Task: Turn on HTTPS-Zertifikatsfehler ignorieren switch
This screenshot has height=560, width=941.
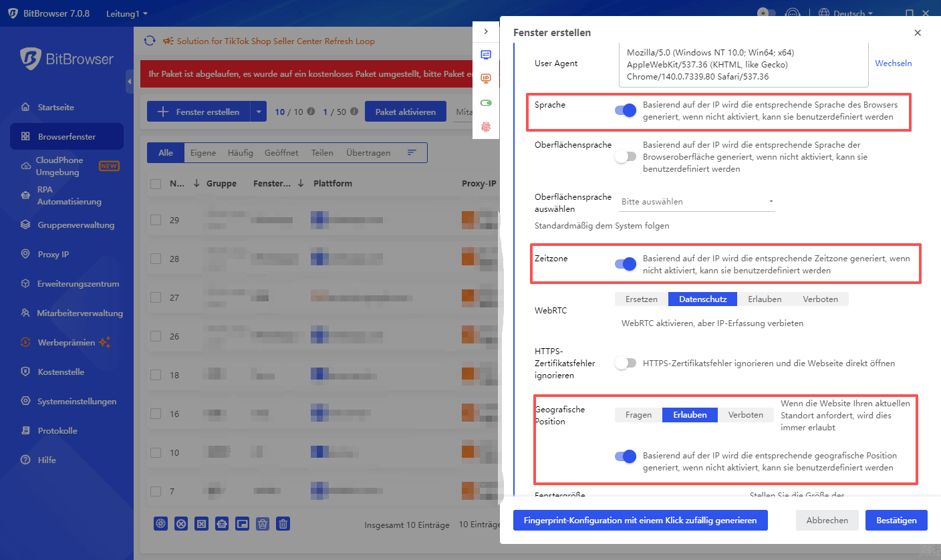Action: click(x=626, y=363)
